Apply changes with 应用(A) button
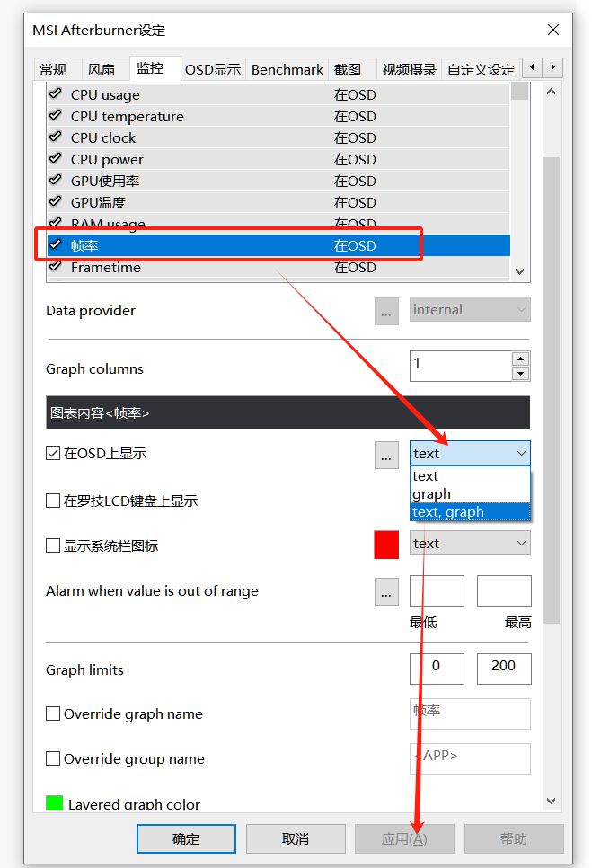 coord(404,838)
